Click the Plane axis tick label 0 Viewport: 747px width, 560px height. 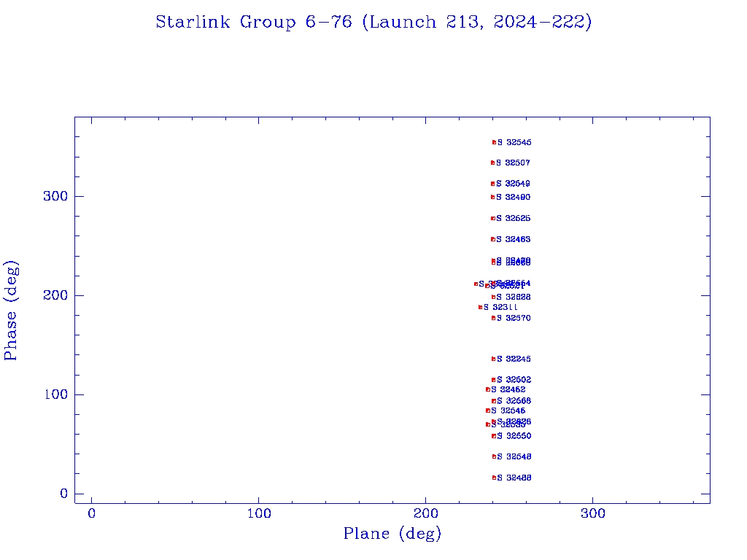pos(91,513)
